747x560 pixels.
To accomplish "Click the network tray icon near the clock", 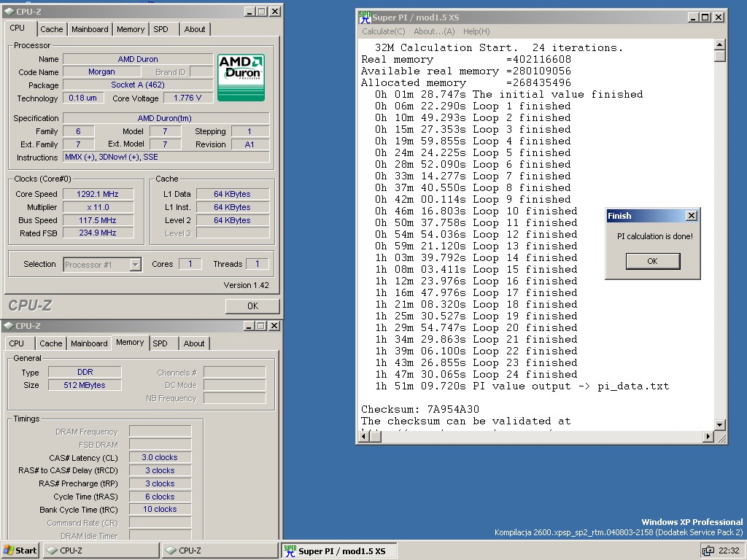I will (x=708, y=551).
